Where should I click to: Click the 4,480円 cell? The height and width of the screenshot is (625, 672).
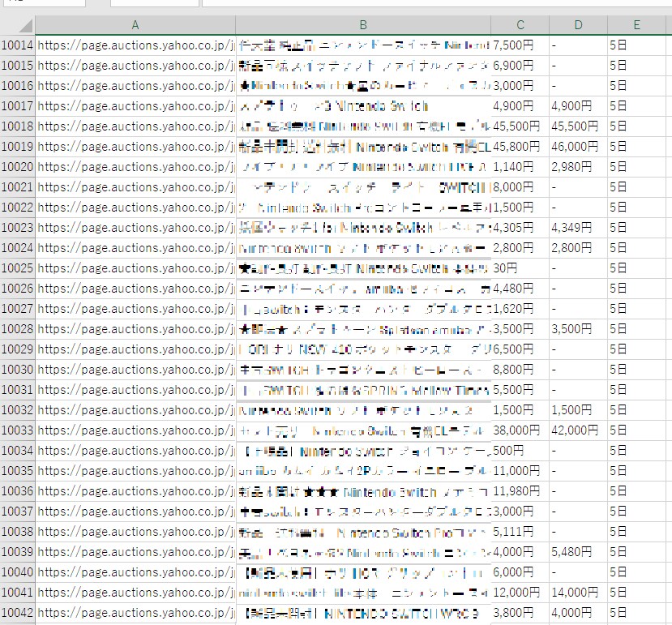520,289
